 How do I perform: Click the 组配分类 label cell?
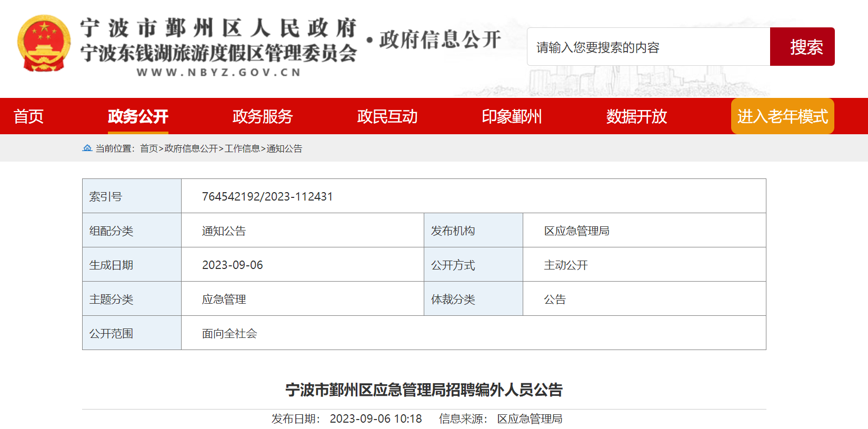(x=132, y=231)
